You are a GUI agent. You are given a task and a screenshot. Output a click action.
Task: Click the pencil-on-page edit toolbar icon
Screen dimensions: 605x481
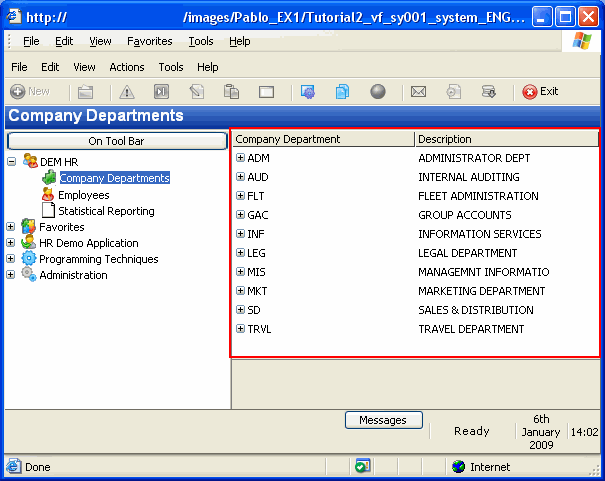click(x=197, y=92)
